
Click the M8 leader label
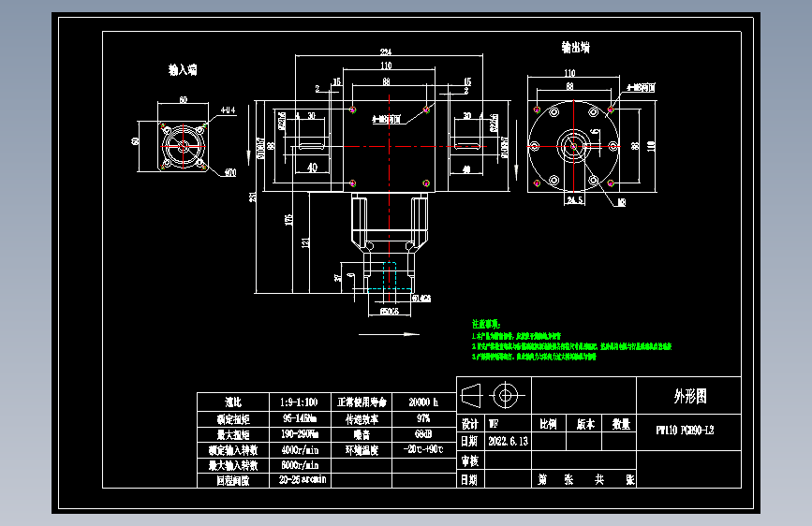click(x=622, y=202)
